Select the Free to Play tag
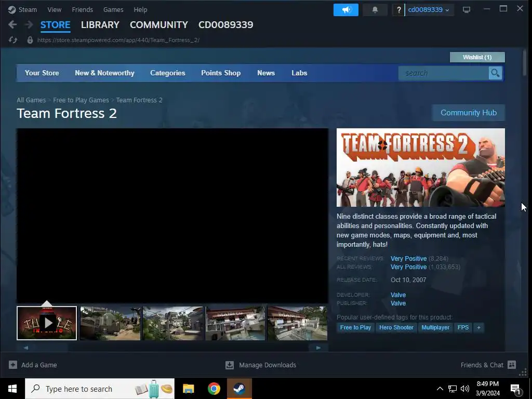 [355, 327]
